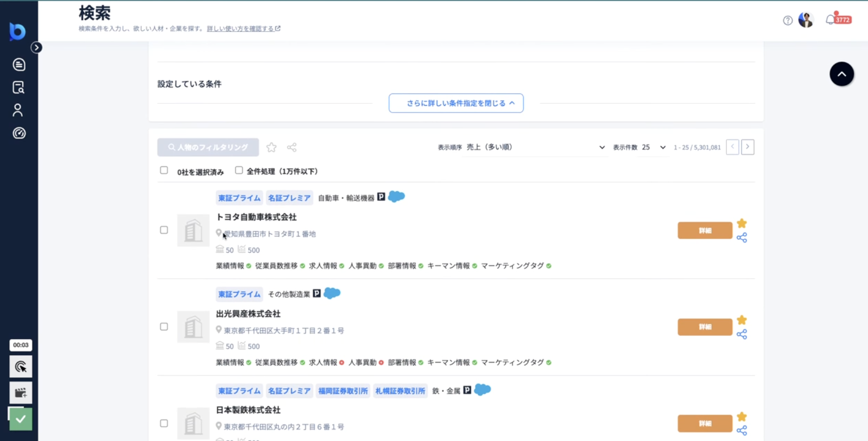This screenshot has height=441, width=868.
Task: Select the トヨタ自動車株式会社 checkbox
Action: click(164, 230)
